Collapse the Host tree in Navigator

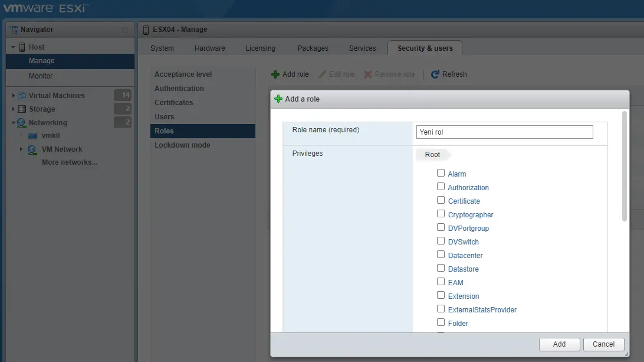click(14, 47)
